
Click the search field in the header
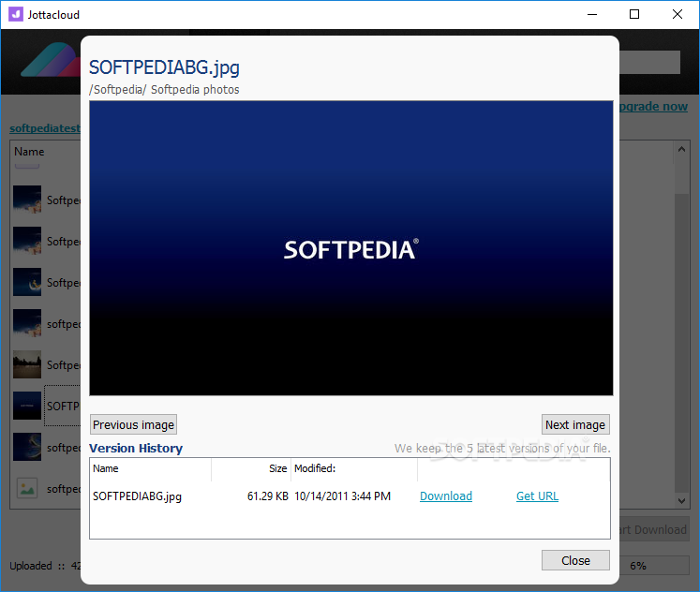649,62
